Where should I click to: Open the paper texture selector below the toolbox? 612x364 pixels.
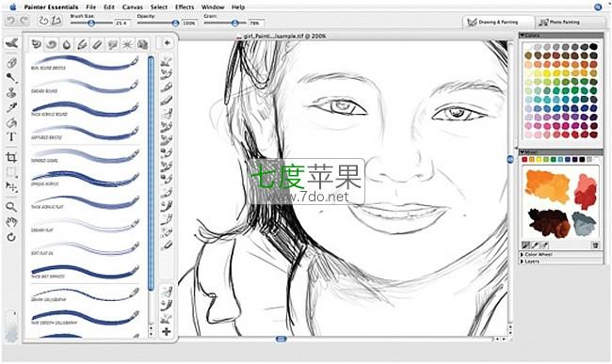point(11,326)
